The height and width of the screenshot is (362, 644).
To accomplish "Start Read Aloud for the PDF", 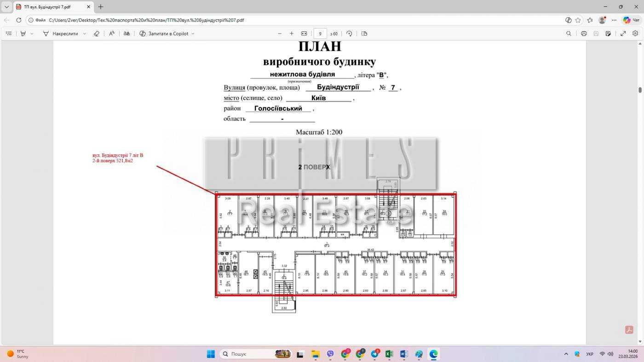I will pos(112,34).
